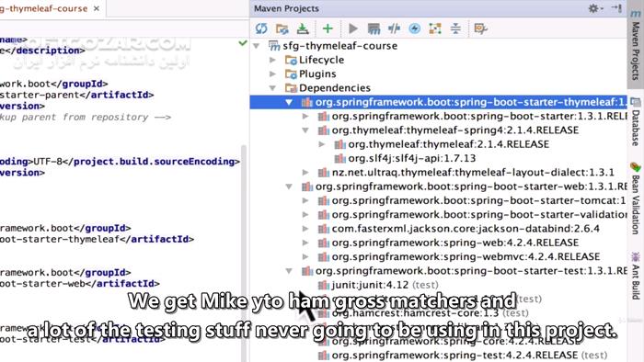Add Maven project with green plus

(x=328, y=28)
